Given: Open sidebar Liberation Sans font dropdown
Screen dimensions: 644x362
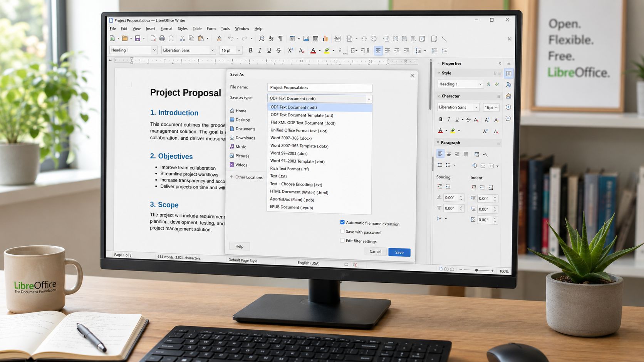Looking at the screenshot, I should [476, 107].
